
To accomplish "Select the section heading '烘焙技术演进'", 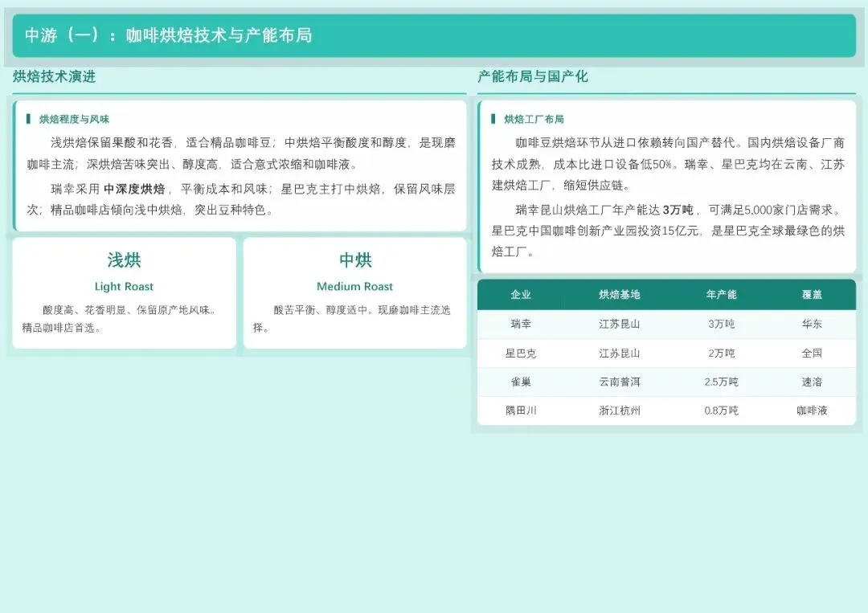I will point(55,76).
